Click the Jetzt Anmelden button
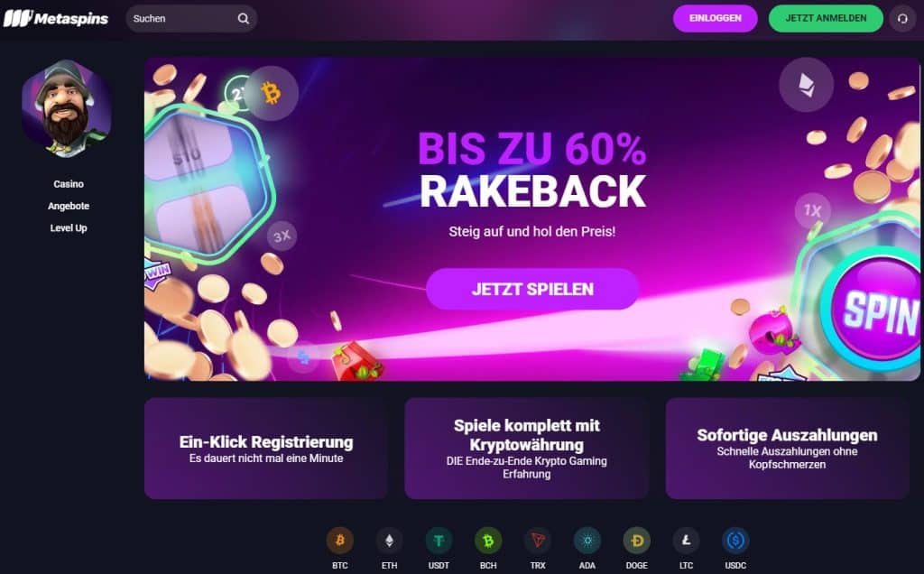924x574 pixels. tap(826, 18)
